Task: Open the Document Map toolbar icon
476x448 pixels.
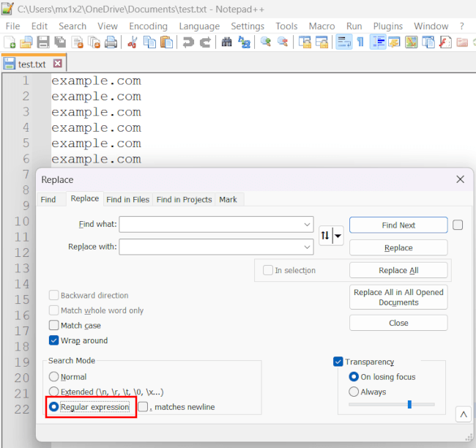Action: click(x=411, y=42)
